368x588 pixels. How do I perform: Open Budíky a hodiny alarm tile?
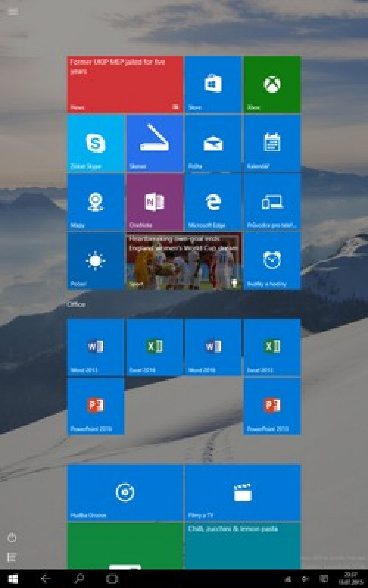tap(272, 261)
